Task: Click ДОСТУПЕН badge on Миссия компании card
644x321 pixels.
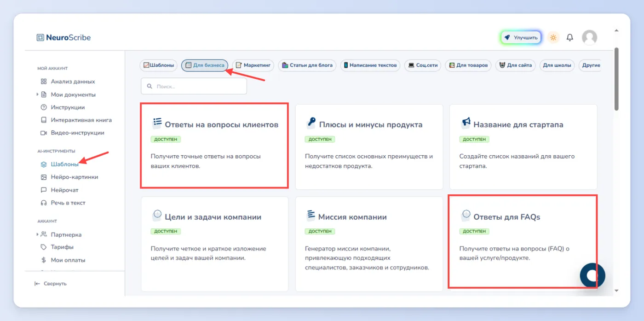Action: 320,231
